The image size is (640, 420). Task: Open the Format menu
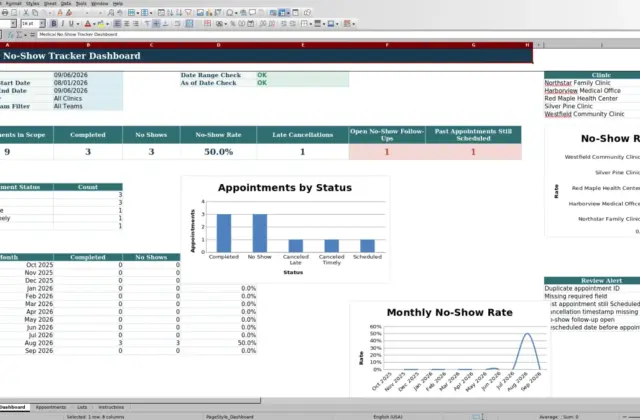pyautogui.click(x=13, y=3)
